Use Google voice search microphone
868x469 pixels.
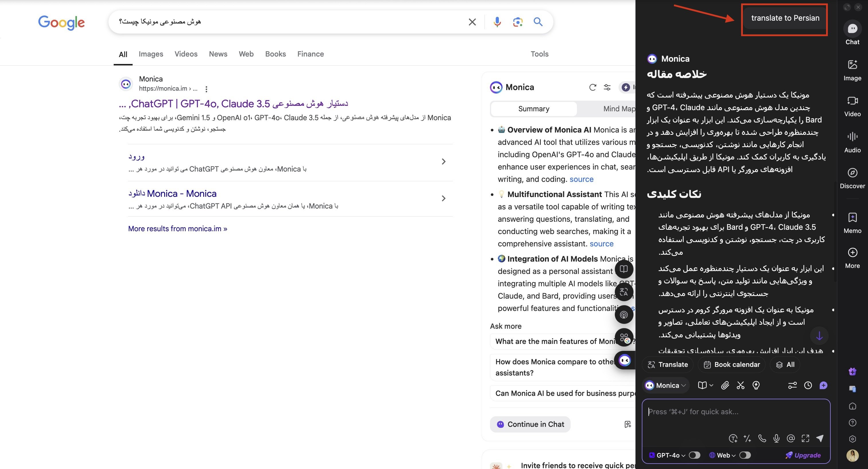click(x=497, y=22)
